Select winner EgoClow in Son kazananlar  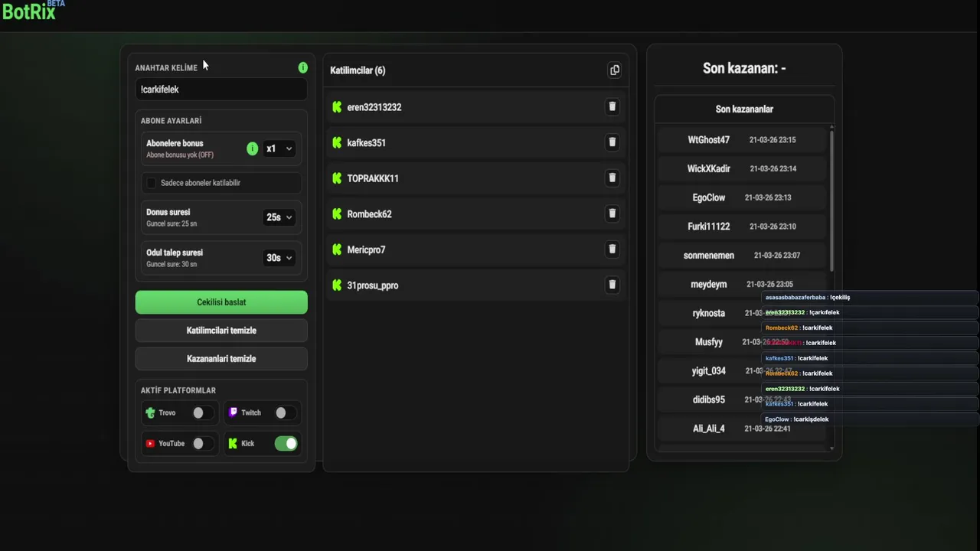point(709,197)
